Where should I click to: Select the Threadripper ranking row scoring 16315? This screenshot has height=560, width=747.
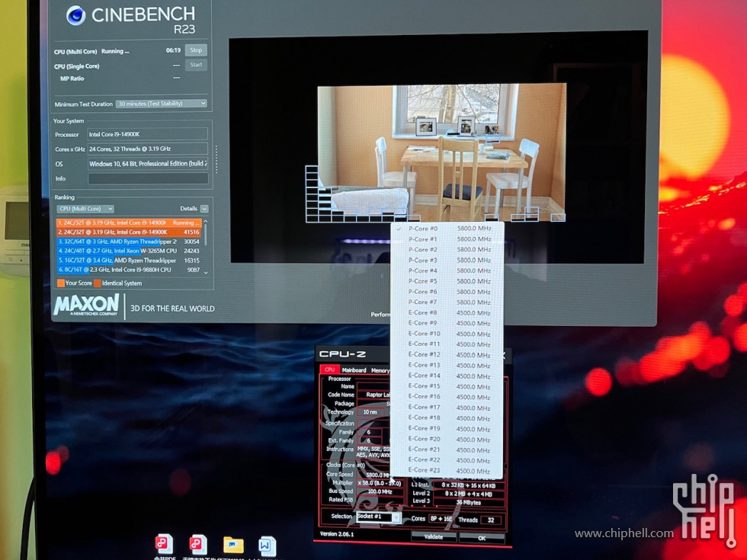(129, 261)
